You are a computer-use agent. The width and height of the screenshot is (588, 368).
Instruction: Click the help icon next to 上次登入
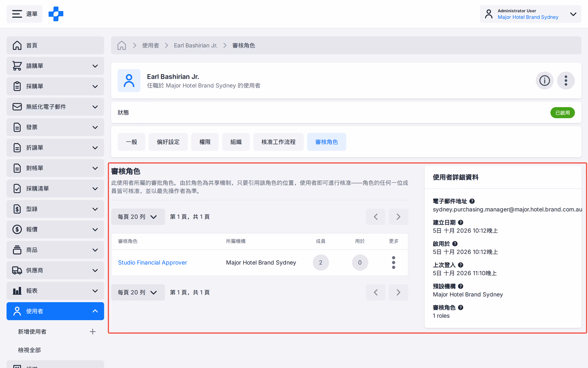[460, 265]
